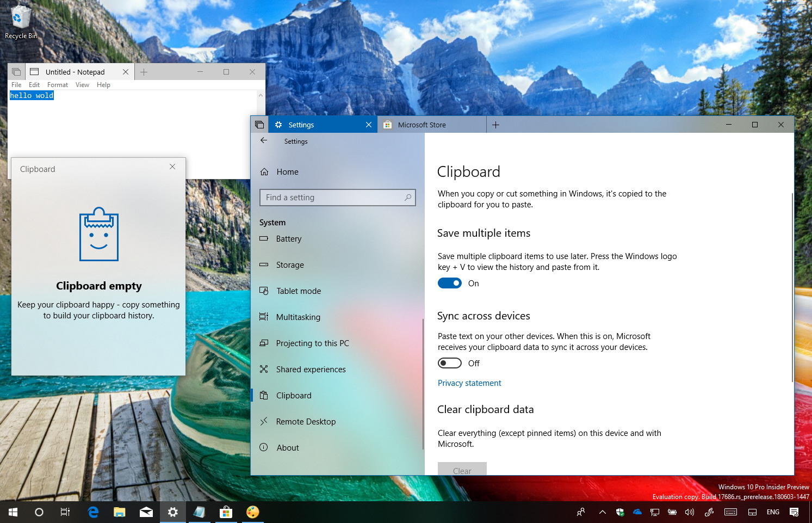
Task: Open the Privacy statement link
Action: point(469,383)
